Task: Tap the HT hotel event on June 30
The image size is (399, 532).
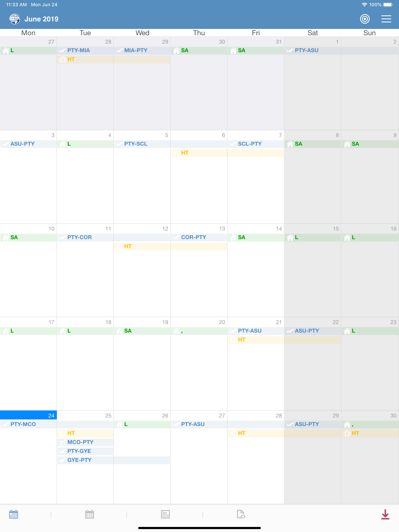Action: click(x=355, y=433)
